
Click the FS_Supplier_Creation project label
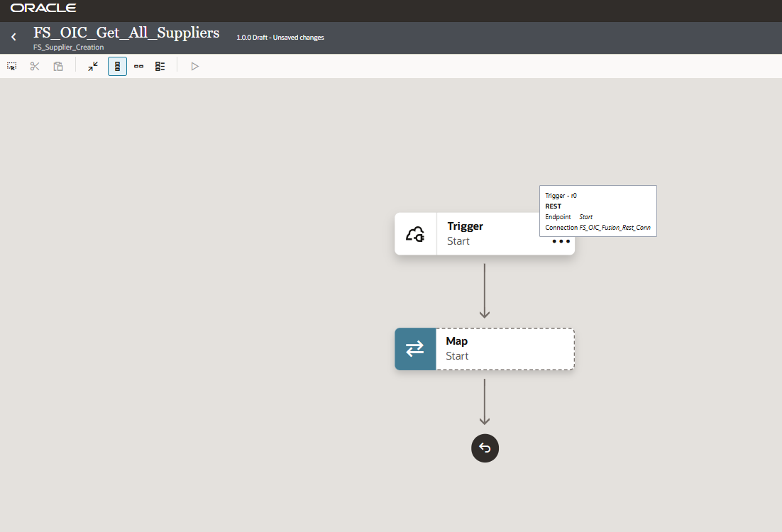68,48
